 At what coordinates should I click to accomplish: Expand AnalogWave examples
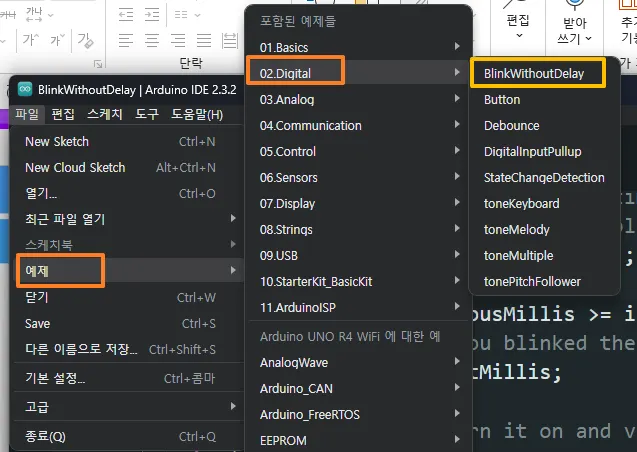(x=359, y=363)
